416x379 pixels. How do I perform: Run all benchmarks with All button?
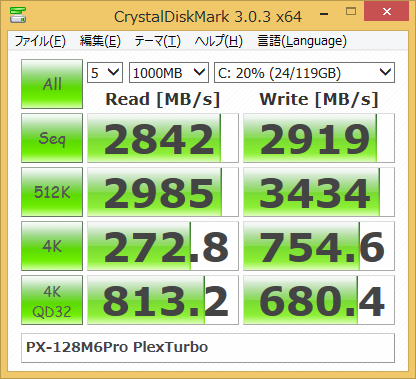coord(52,84)
